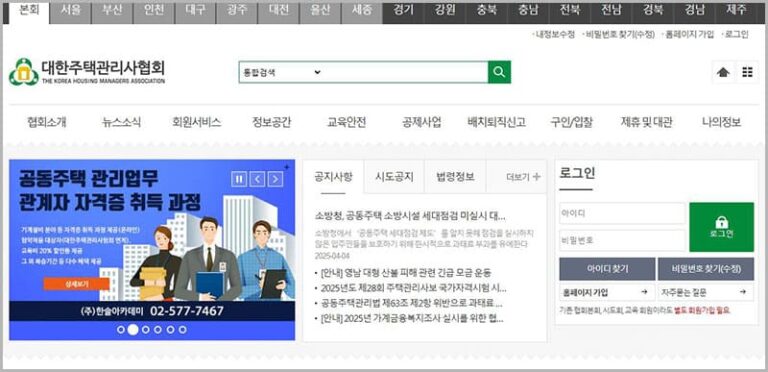Open notice 2025년 가계금융복지조사
768x372 pixels.
pos(411,319)
